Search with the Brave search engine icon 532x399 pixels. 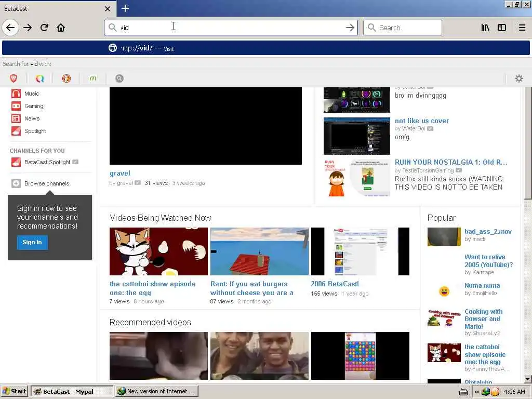coord(14,78)
